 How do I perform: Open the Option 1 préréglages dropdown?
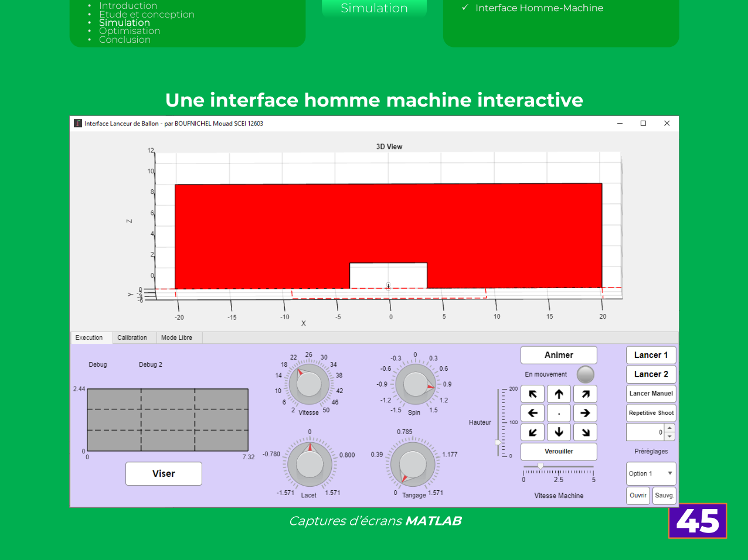651,473
